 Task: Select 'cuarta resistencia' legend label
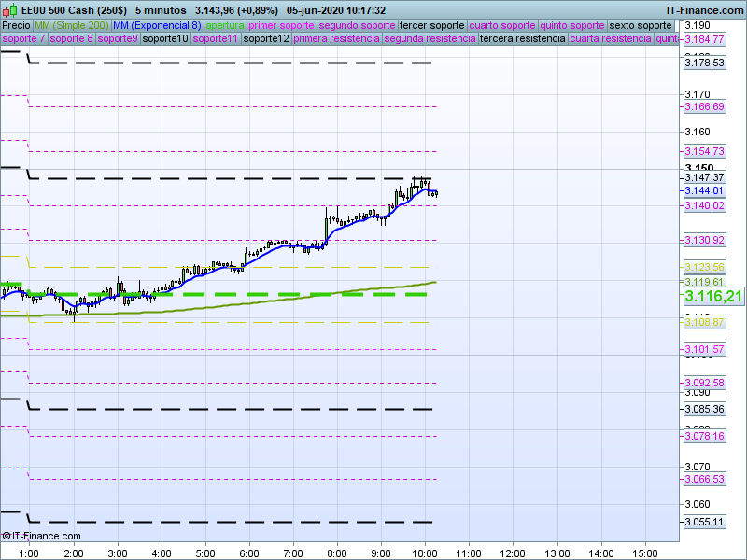pos(610,39)
